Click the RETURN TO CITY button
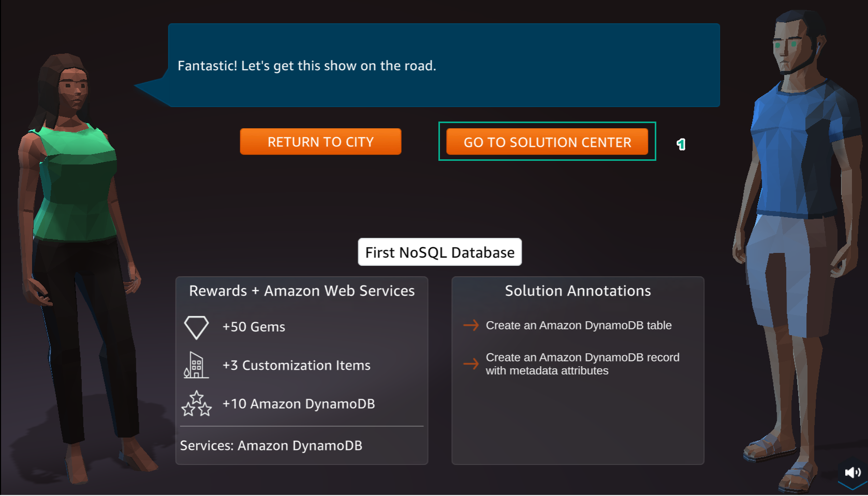This screenshot has width=868, height=496. (320, 142)
